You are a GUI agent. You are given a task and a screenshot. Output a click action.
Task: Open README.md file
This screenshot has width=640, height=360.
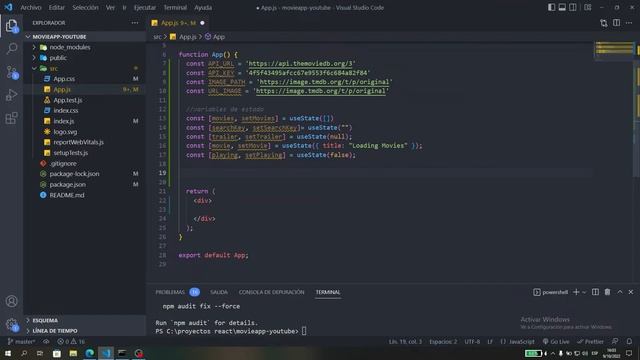[84, 195]
